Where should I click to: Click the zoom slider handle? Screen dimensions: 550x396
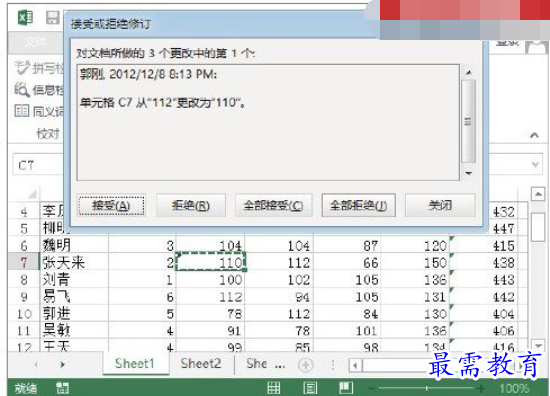click(427, 388)
